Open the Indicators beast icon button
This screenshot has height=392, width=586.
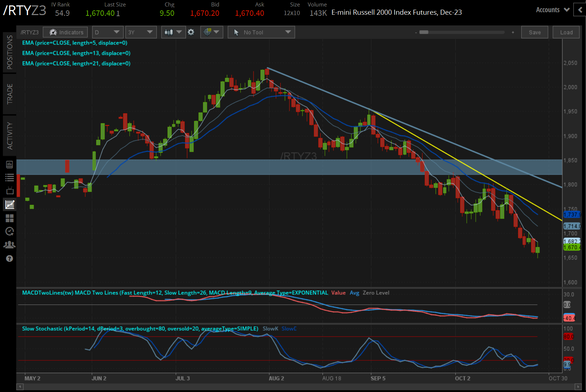pos(65,32)
